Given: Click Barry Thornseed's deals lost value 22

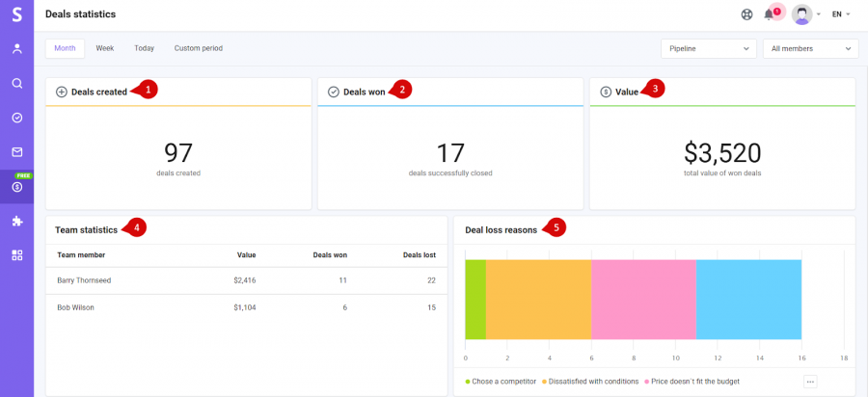Looking at the screenshot, I should 431,280.
